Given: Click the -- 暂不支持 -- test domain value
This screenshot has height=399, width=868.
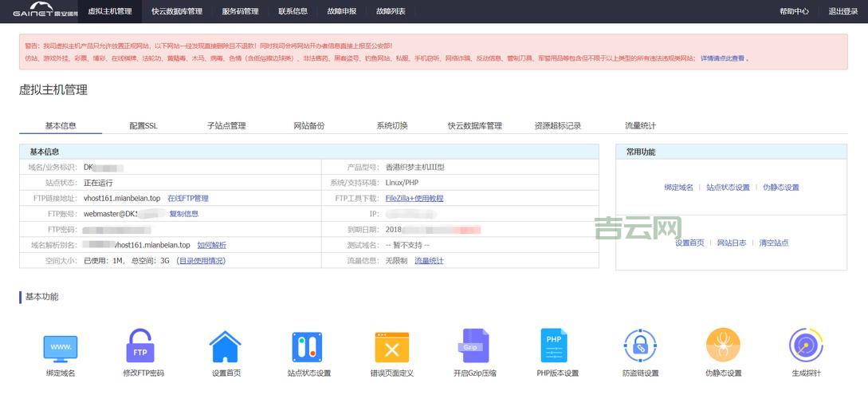Looking at the screenshot, I should 407,246.
